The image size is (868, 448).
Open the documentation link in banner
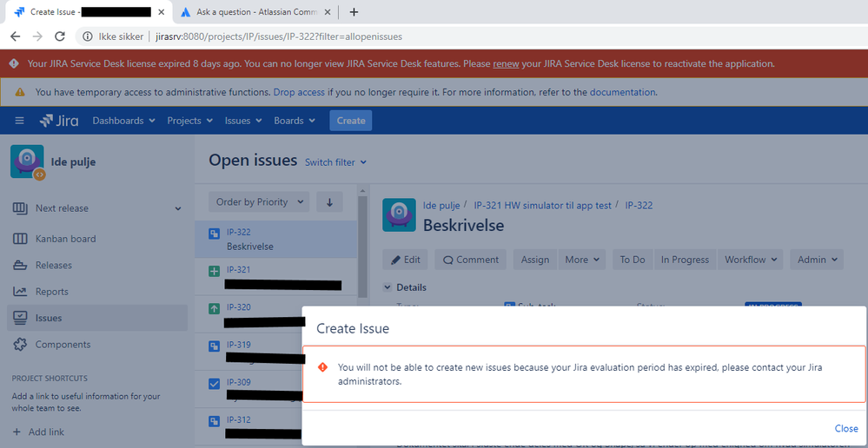[623, 92]
